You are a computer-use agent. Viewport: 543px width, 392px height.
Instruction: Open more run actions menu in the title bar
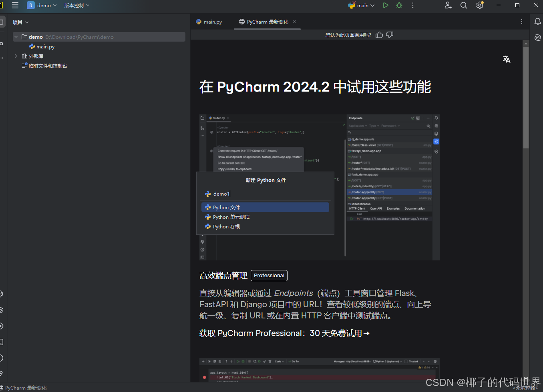[413, 5]
